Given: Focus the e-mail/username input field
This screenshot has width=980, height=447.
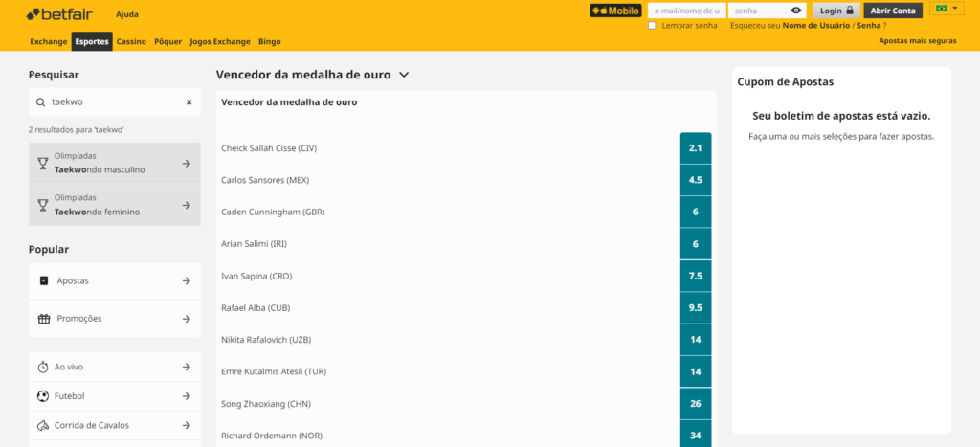Looking at the screenshot, I should pos(685,11).
